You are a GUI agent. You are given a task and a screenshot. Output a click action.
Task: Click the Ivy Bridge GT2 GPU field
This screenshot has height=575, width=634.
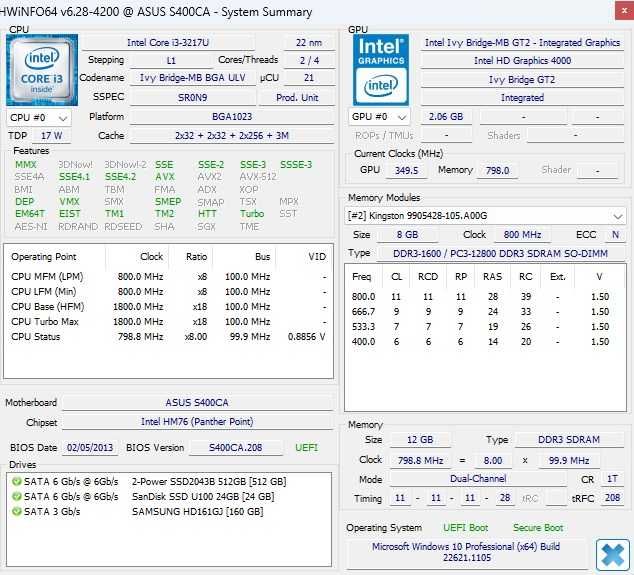click(x=522, y=80)
